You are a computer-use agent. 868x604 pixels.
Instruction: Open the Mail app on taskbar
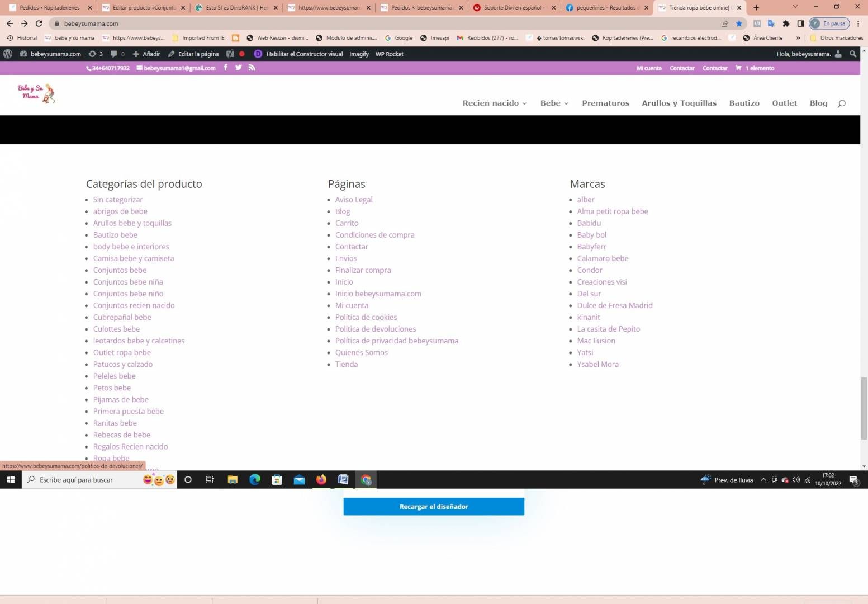pos(299,480)
